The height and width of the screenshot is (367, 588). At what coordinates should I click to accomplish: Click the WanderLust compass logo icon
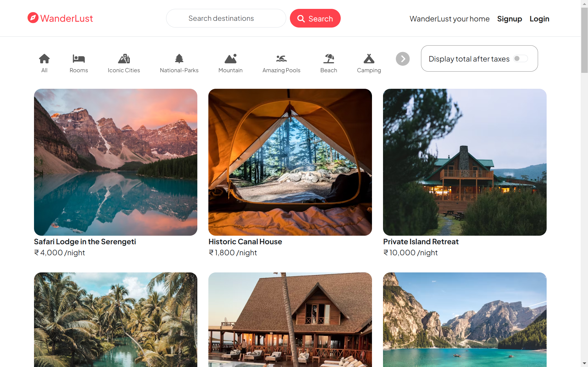[x=33, y=18]
